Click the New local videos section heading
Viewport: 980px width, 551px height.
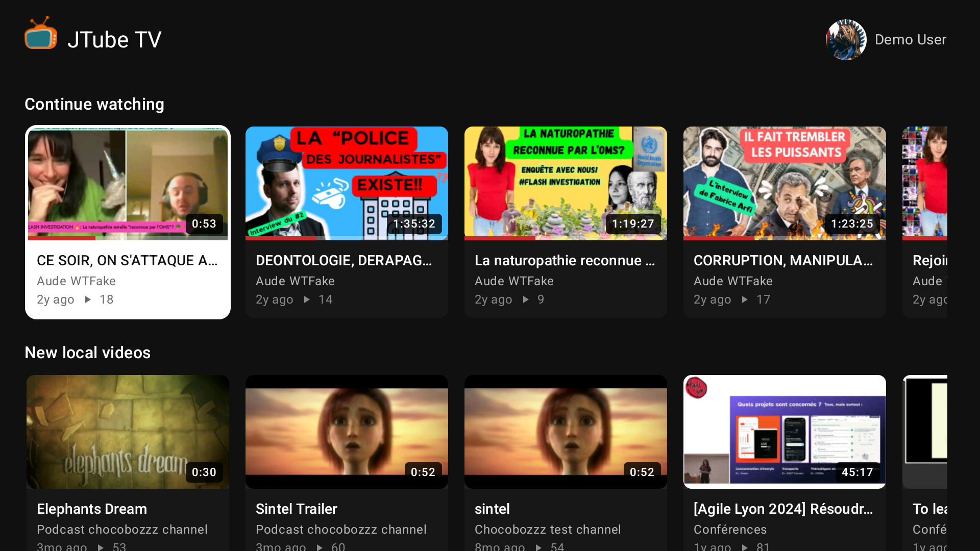[x=88, y=353]
